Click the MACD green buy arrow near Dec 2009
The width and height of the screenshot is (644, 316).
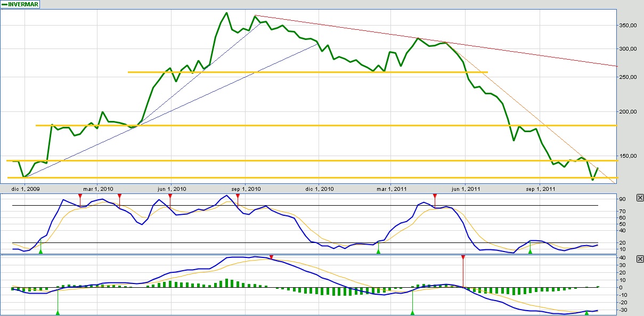(58, 312)
